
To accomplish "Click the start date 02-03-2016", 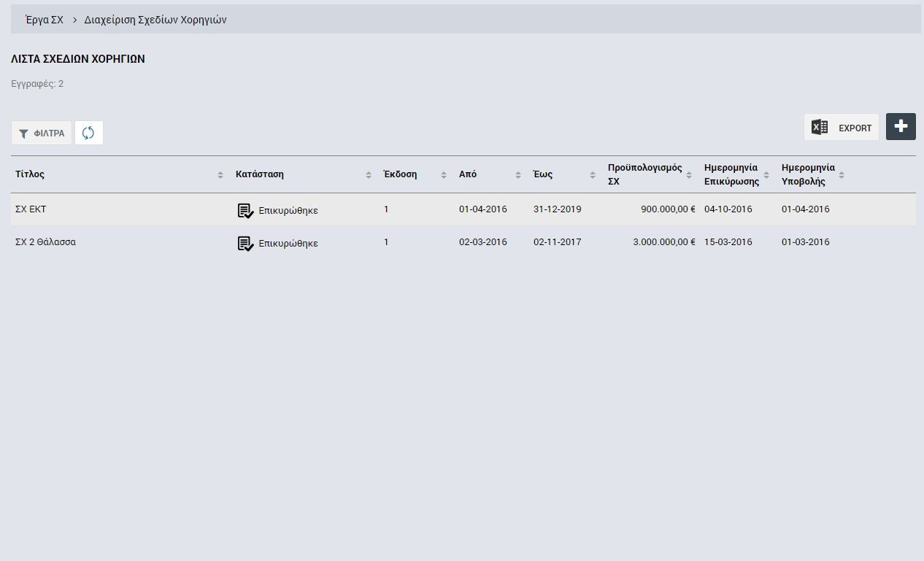I will coord(483,242).
